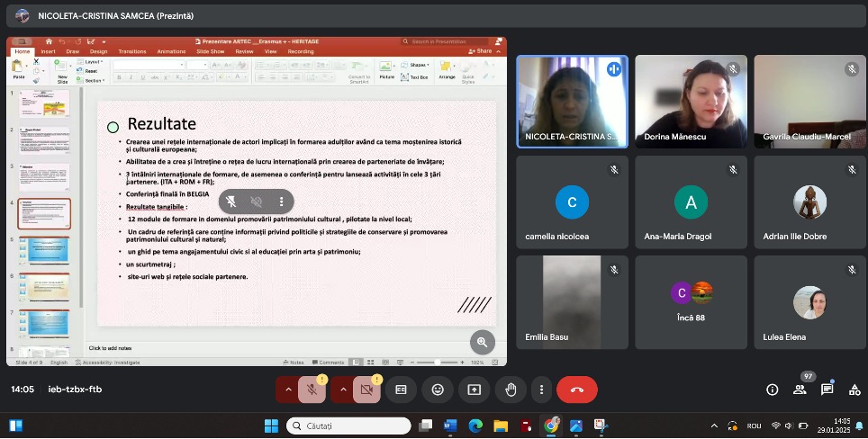
Task: Leave the call with the red button
Action: tap(577, 390)
